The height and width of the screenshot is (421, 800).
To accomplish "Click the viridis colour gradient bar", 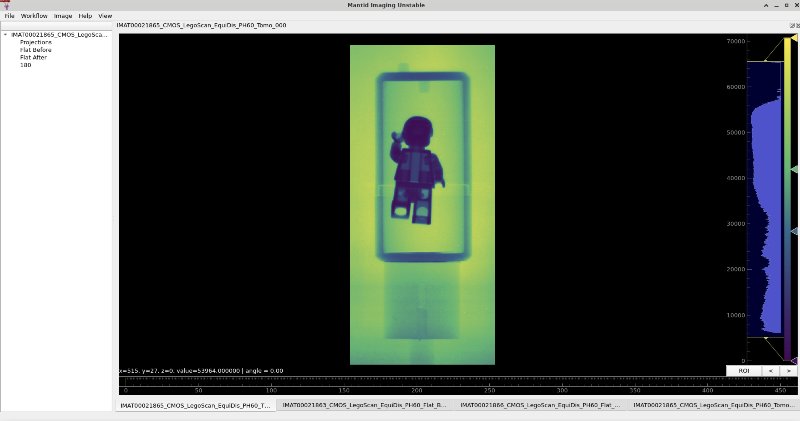I will pos(787,199).
